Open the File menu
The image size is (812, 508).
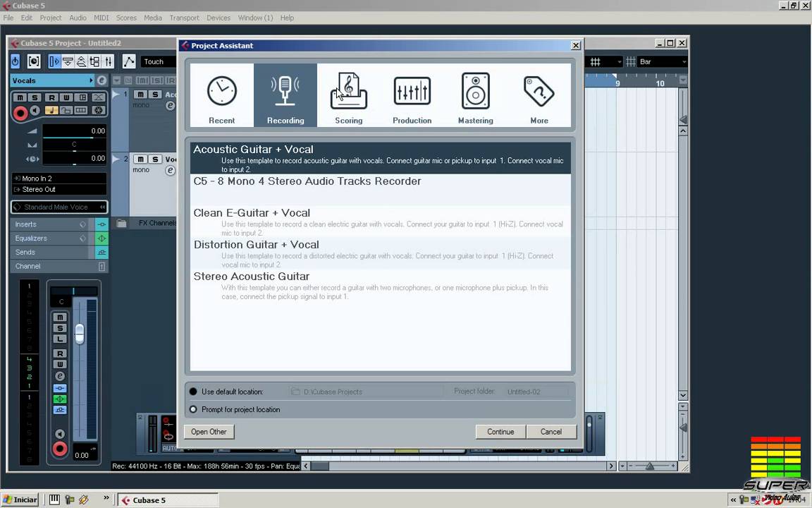point(8,18)
